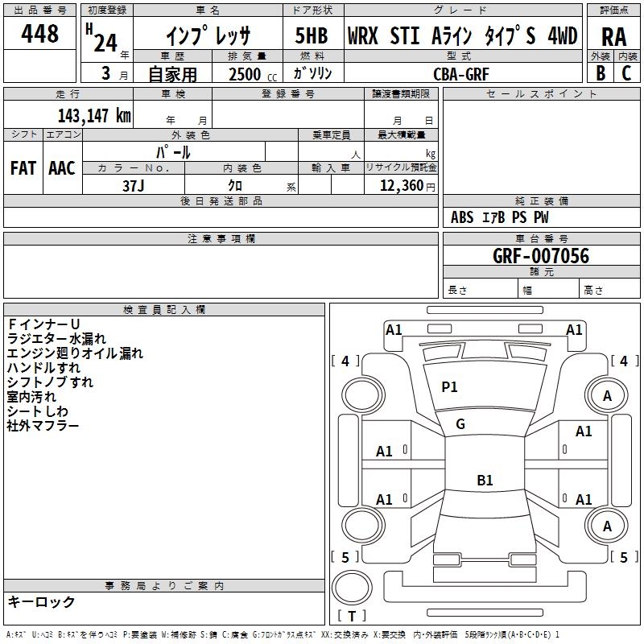
Task: Click the lot number 448
Action: click(x=39, y=33)
